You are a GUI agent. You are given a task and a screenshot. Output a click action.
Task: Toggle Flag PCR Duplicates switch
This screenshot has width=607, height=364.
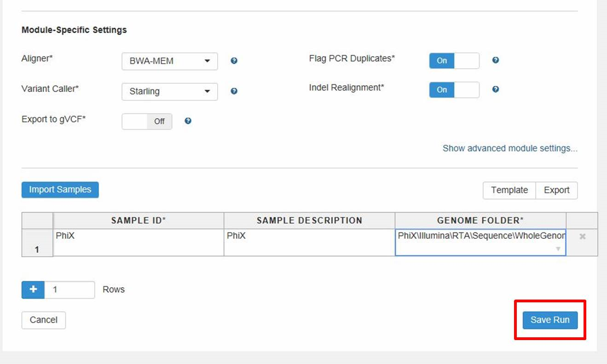(x=454, y=61)
